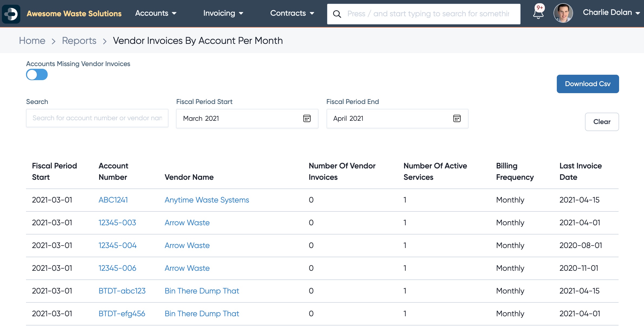Image resolution: width=644 pixels, height=326 pixels.
Task: Open the Fiscal Period End calendar icon
Action: tap(457, 118)
